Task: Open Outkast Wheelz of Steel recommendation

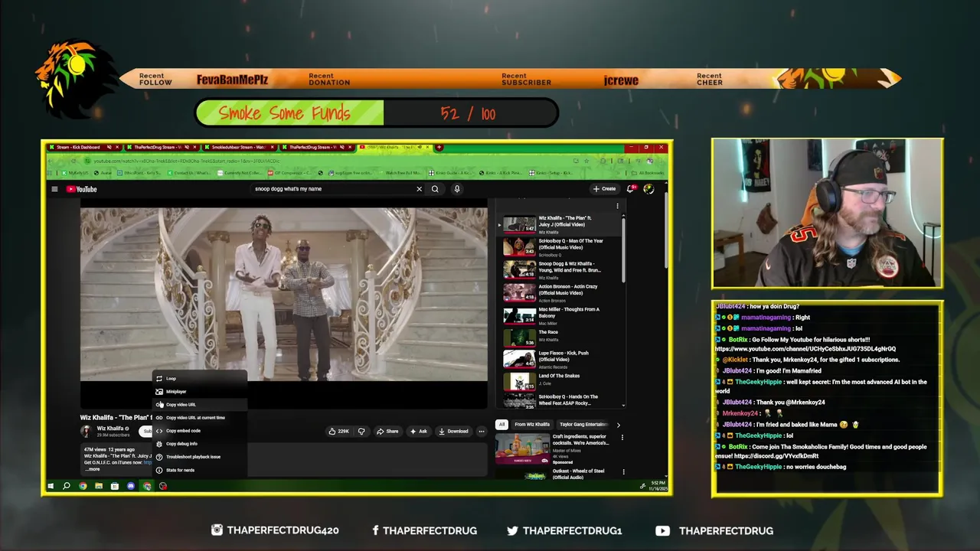Action: [578, 474]
